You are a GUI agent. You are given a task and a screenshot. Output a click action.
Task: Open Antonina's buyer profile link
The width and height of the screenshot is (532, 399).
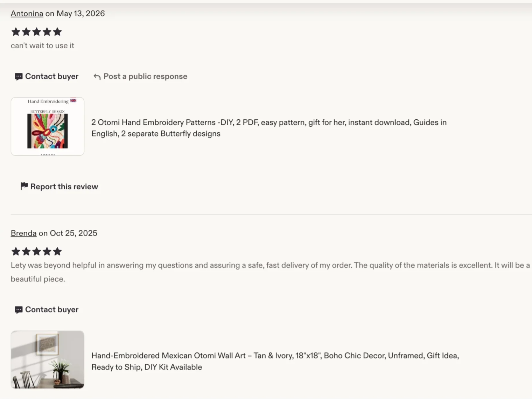click(27, 14)
